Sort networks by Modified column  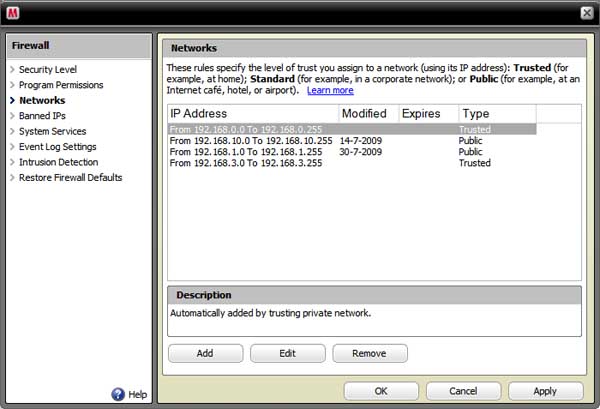click(367, 114)
